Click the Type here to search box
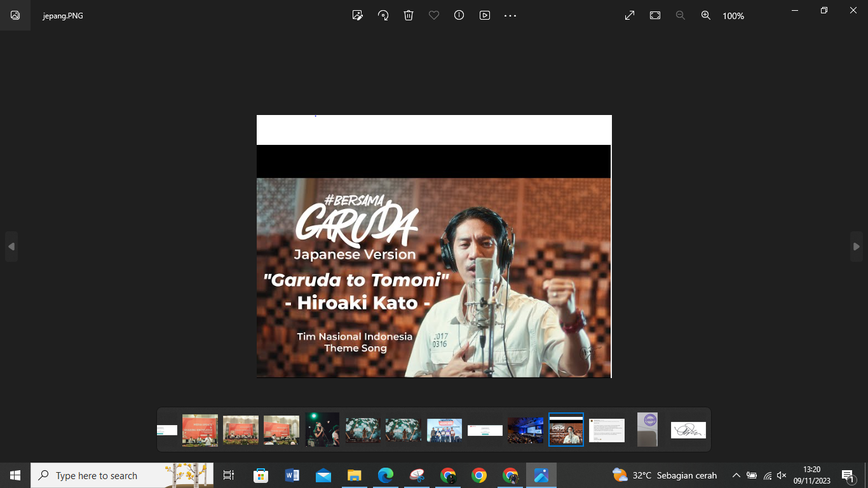The height and width of the screenshot is (488, 868). [123, 475]
